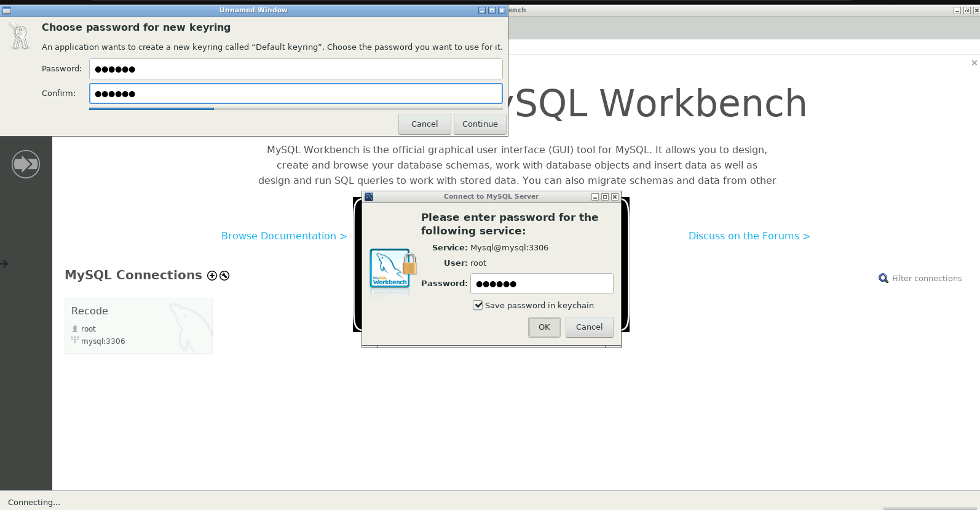Click the Service Mysql@mysql:3306 text

point(490,248)
